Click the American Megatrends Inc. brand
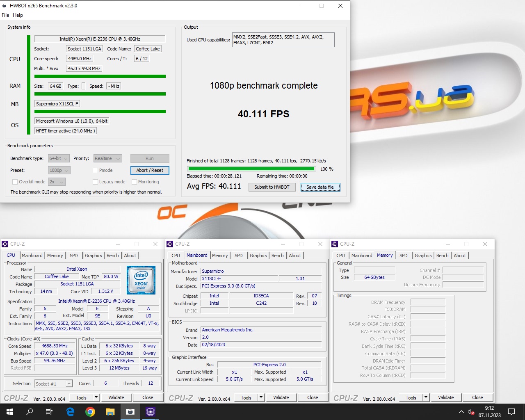The image size is (525, 420). [261, 330]
